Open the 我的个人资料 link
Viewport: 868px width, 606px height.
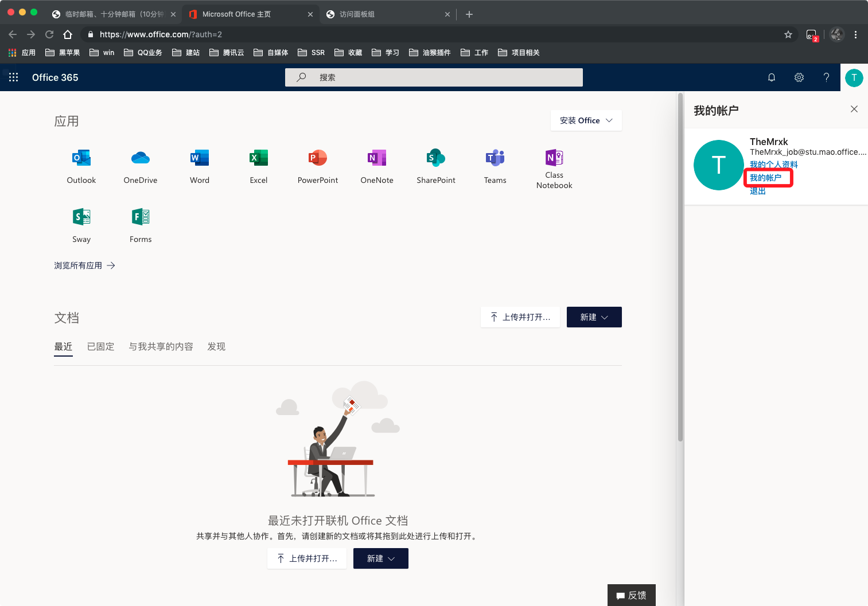tap(773, 165)
